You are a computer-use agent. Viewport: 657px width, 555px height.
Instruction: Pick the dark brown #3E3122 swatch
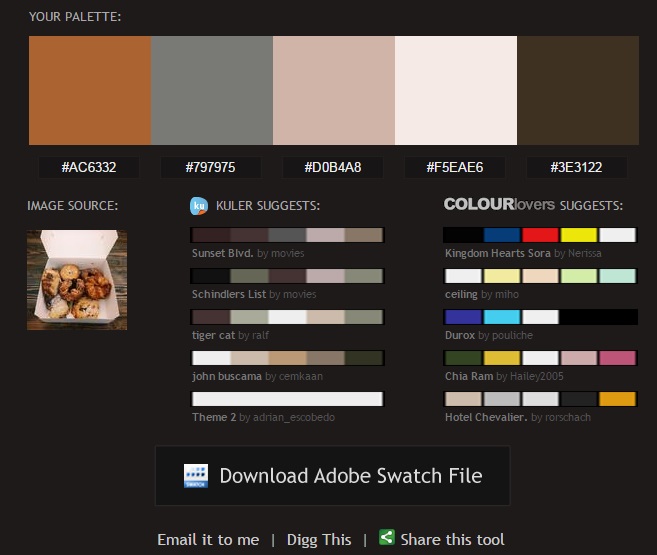(x=577, y=91)
